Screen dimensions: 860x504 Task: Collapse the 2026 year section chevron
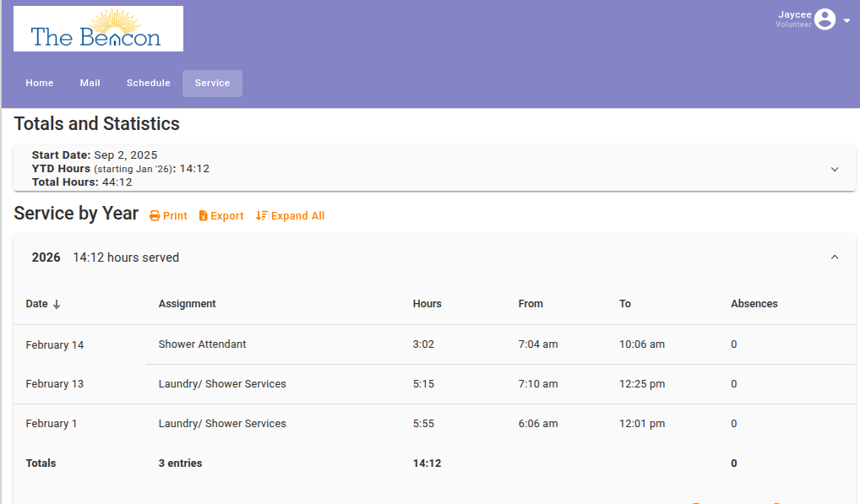[x=835, y=257]
